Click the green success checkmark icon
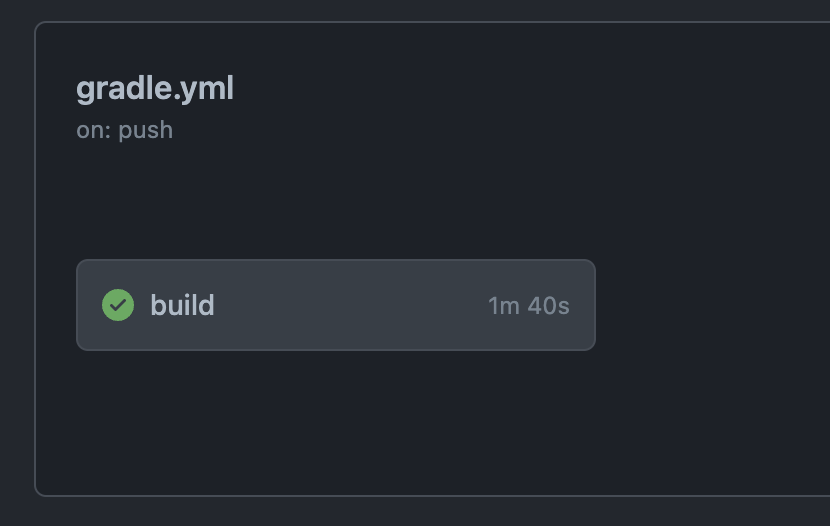This screenshot has width=830, height=526. pyautogui.click(x=118, y=305)
